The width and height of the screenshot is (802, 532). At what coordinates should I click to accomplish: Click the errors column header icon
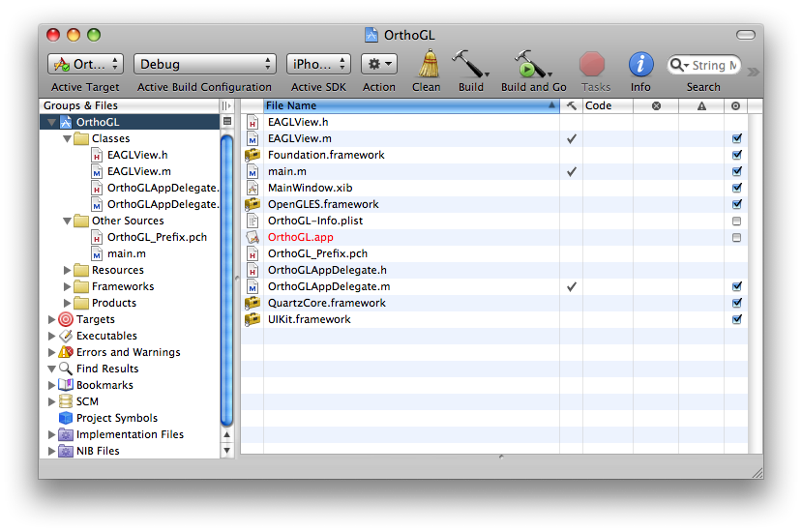click(x=656, y=105)
